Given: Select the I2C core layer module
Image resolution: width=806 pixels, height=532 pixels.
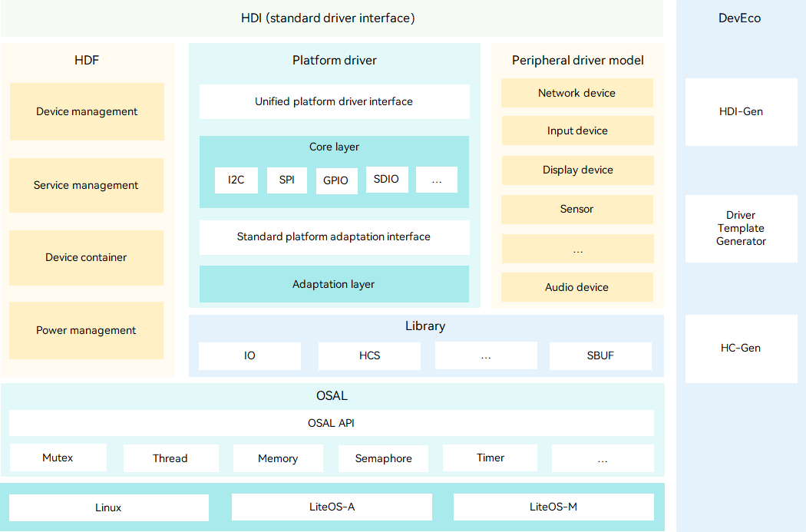Looking at the screenshot, I should pos(236,180).
